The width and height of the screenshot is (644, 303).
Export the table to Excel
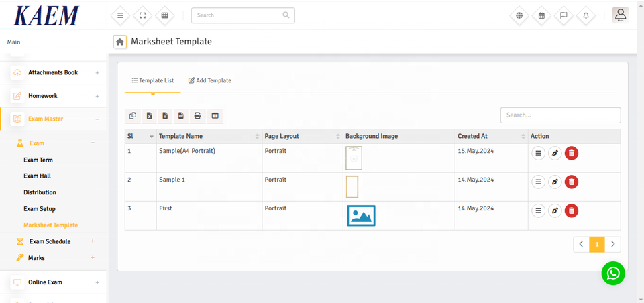(x=149, y=116)
